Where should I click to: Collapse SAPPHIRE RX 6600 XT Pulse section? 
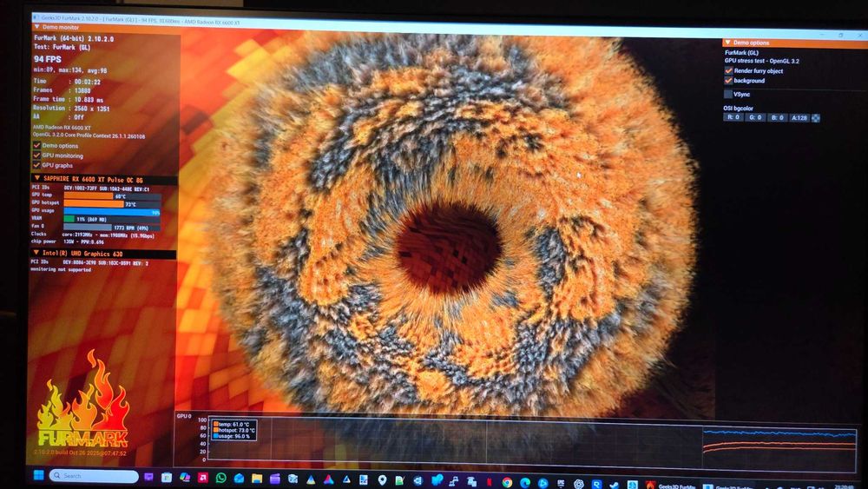[x=37, y=178]
